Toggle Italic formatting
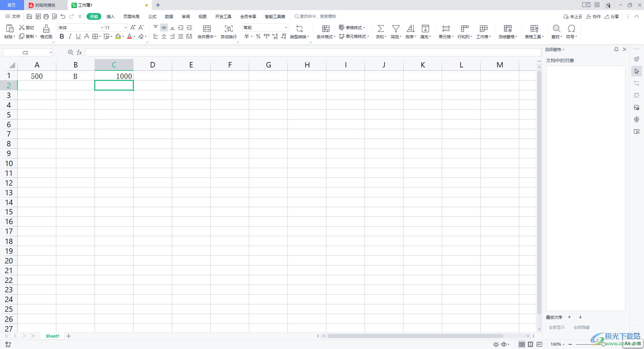The image size is (644, 349). (70, 36)
